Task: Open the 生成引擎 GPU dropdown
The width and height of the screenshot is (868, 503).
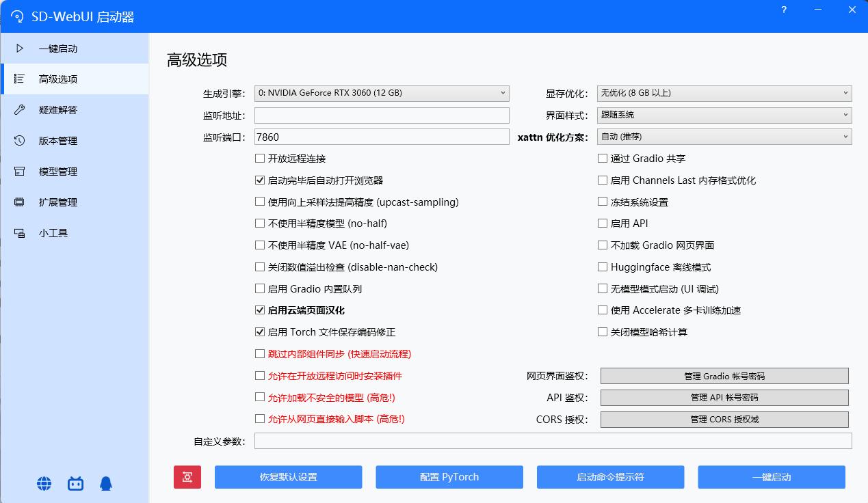Action: (382, 93)
